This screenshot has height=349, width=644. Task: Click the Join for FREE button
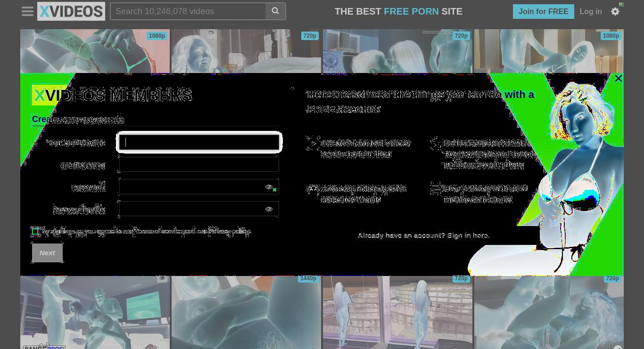click(x=543, y=11)
